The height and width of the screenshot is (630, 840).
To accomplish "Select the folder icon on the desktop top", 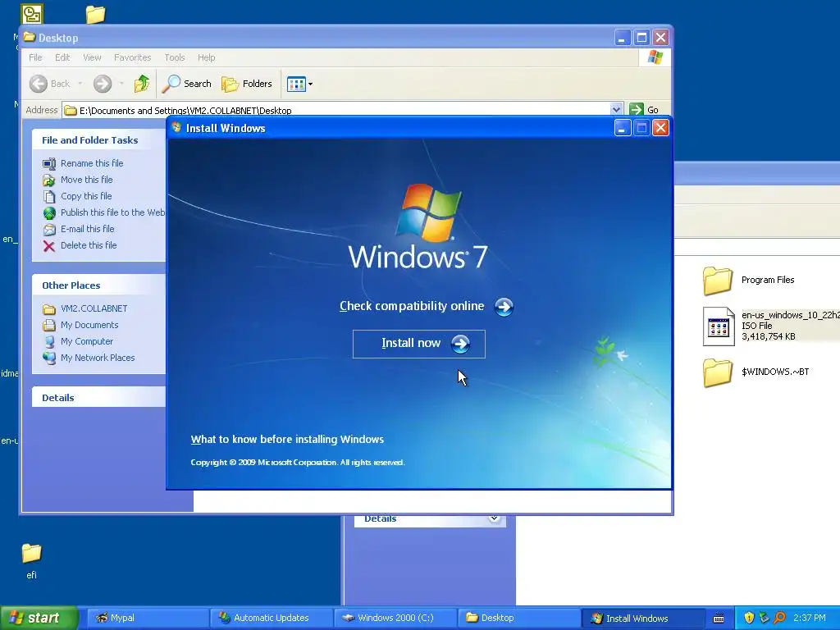I will tap(95, 15).
